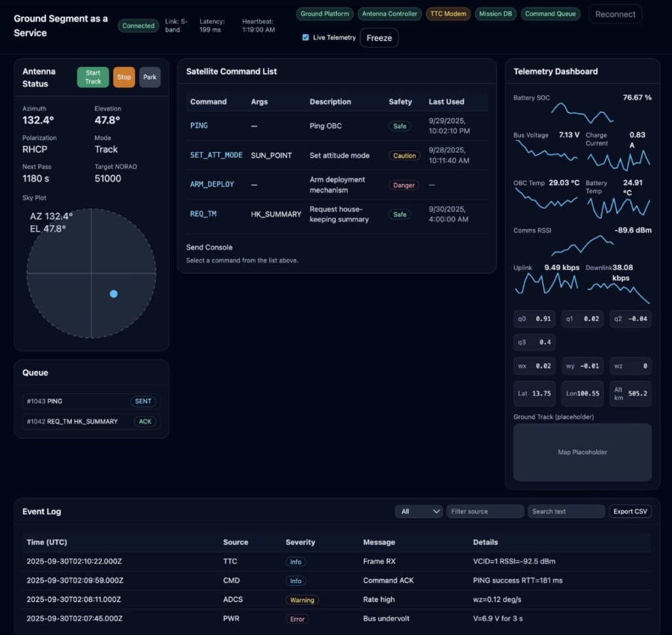The width and height of the screenshot is (672, 635).
Task: Click the Reconnect button
Action: [x=615, y=14]
